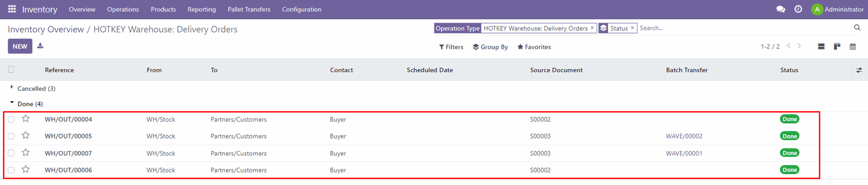
Task: Star the WH/OUT/00007 transfer
Action: pos(26,152)
